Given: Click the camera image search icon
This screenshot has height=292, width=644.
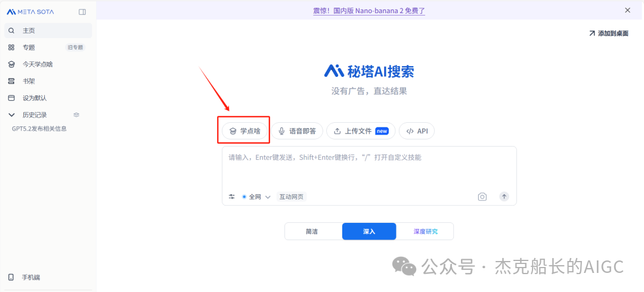Looking at the screenshot, I should [482, 197].
